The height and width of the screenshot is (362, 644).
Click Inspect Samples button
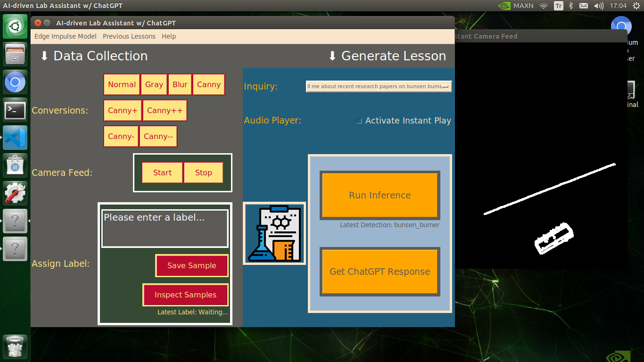(x=186, y=295)
